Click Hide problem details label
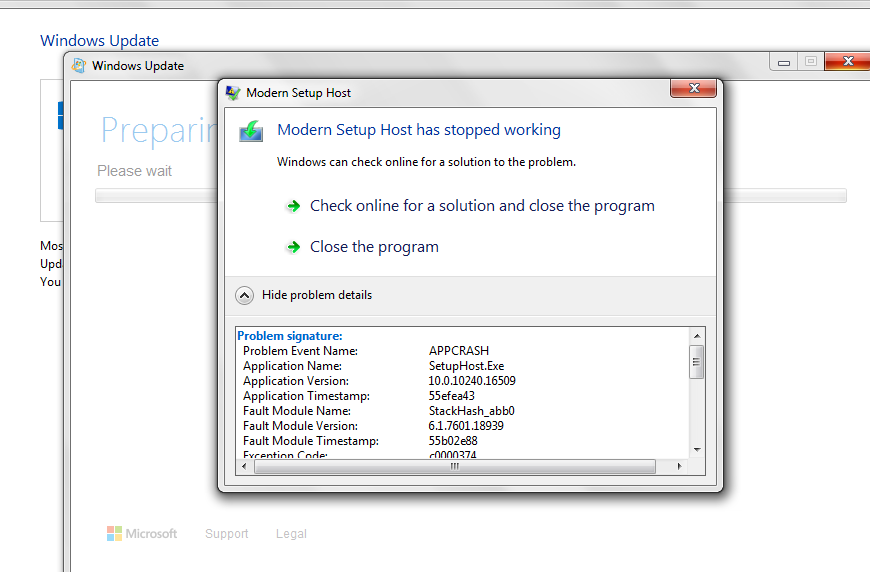Image resolution: width=870 pixels, height=572 pixels. point(317,295)
